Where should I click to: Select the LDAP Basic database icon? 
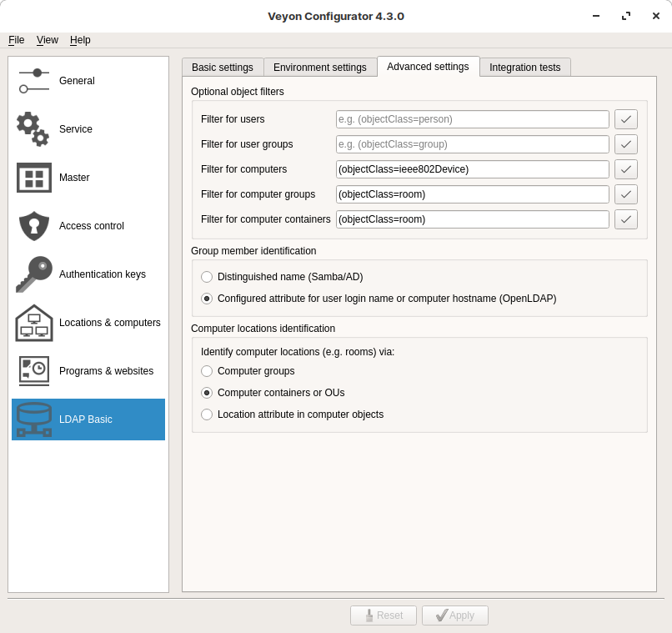34,419
